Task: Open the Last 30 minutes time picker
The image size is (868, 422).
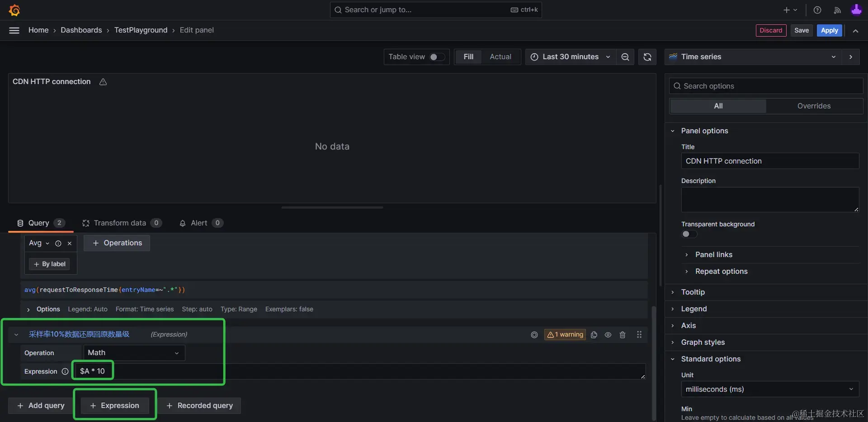Action: point(571,57)
